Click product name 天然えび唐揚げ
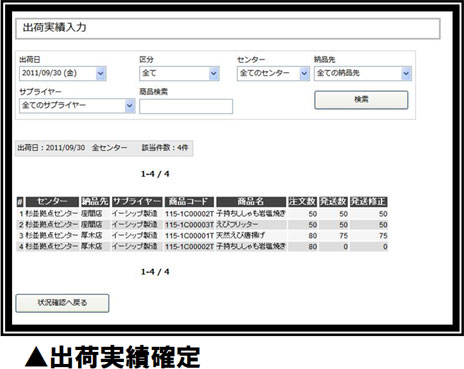The width and height of the screenshot is (464, 369). pyautogui.click(x=240, y=235)
